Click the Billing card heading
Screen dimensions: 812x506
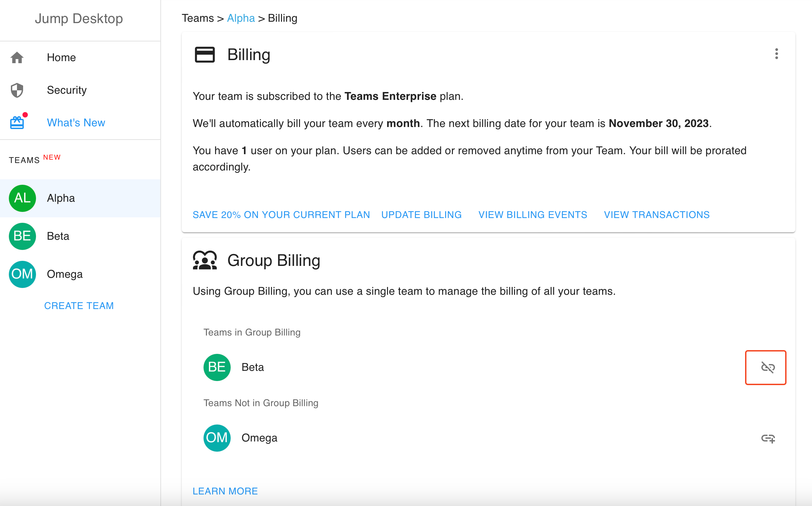[x=249, y=55]
